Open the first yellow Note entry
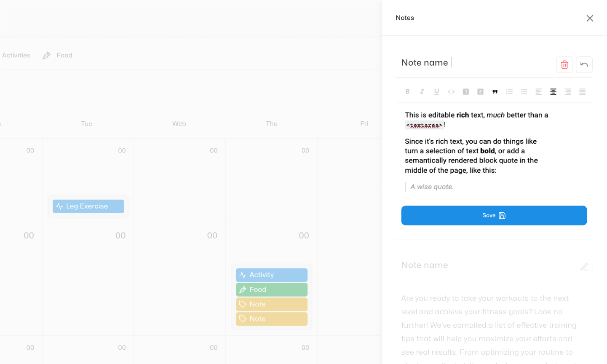The image size is (607, 364). pos(272,304)
